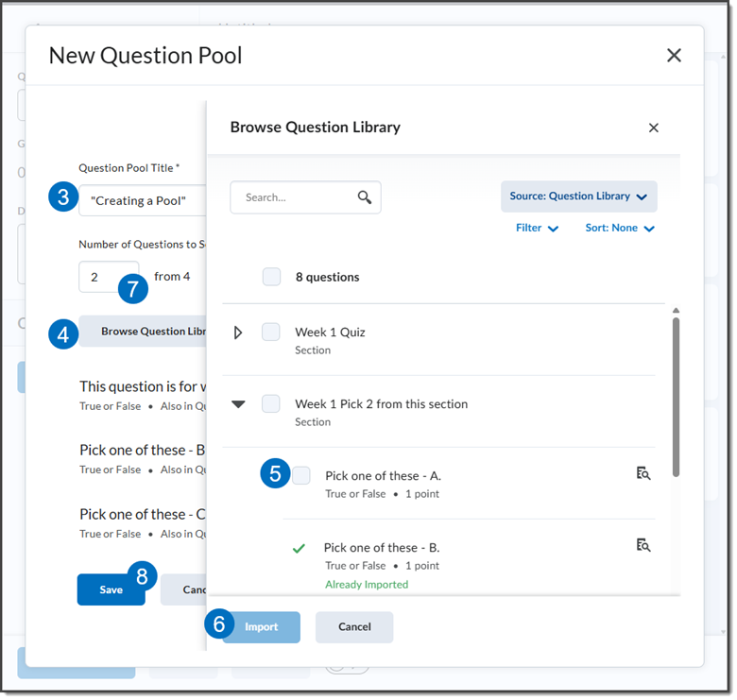Open the Filter dropdown
737x700 pixels.
click(537, 229)
